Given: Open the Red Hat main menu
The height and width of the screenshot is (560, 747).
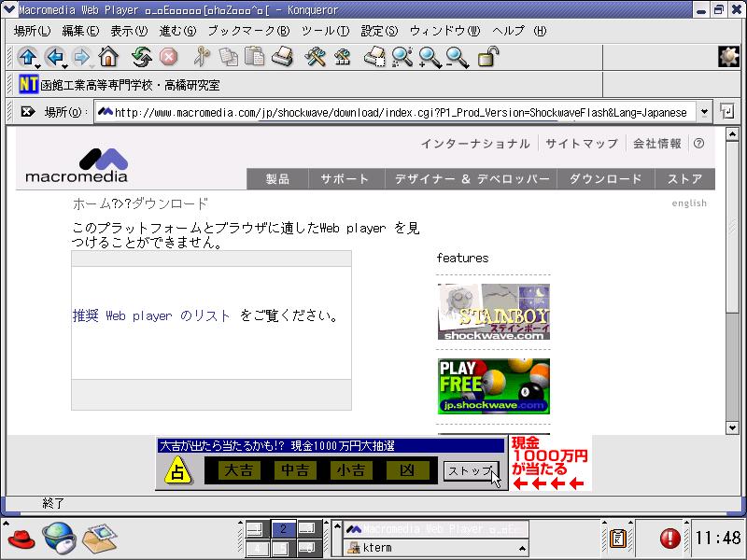Looking at the screenshot, I should tap(21, 539).
